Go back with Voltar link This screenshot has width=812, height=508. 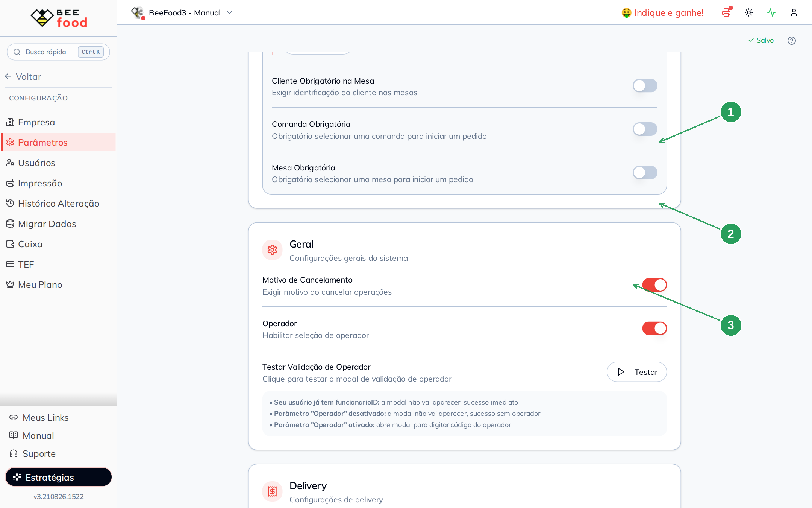tap(23, 76)
